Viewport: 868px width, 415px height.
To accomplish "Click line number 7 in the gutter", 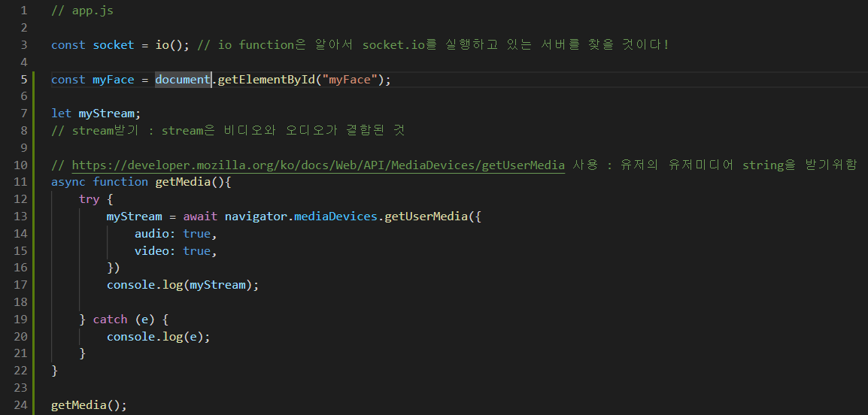I will pos(23,114).
